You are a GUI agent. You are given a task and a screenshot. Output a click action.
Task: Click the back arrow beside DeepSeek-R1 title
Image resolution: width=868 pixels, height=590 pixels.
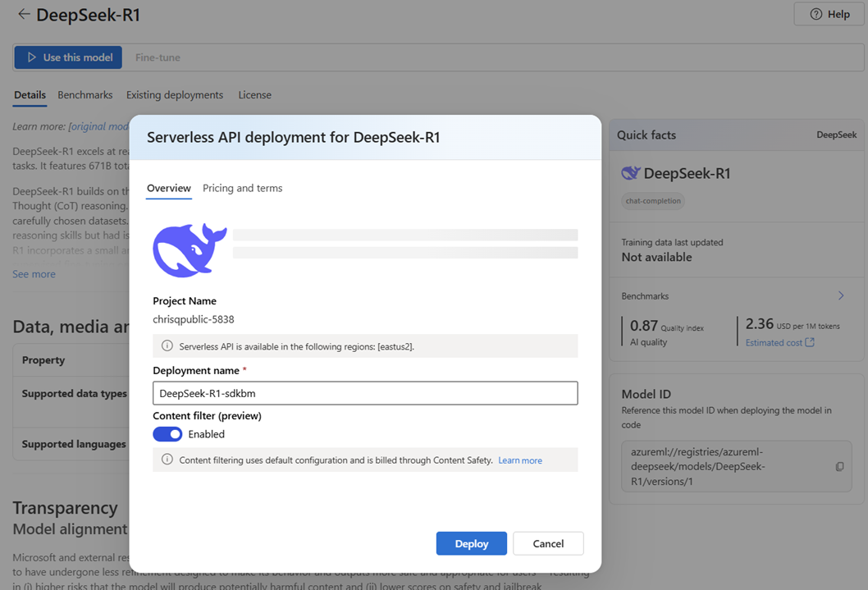click(23, 15)
